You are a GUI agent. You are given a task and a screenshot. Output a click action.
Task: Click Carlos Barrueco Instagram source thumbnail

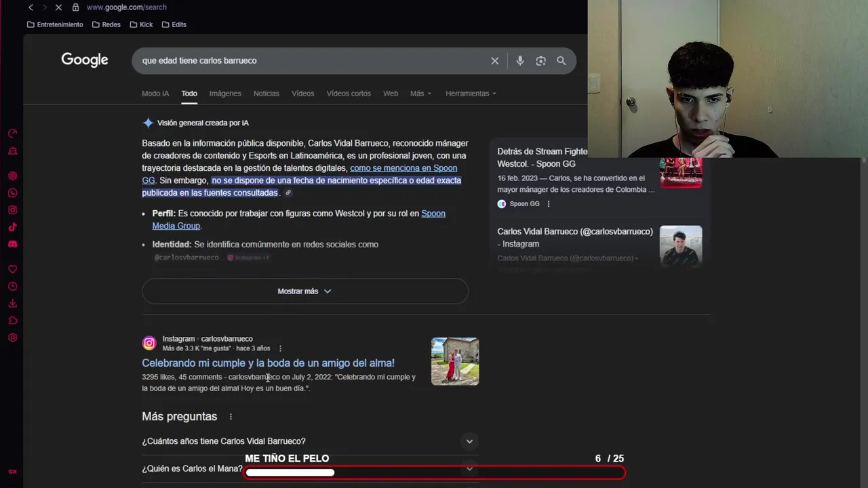point(681,246)
